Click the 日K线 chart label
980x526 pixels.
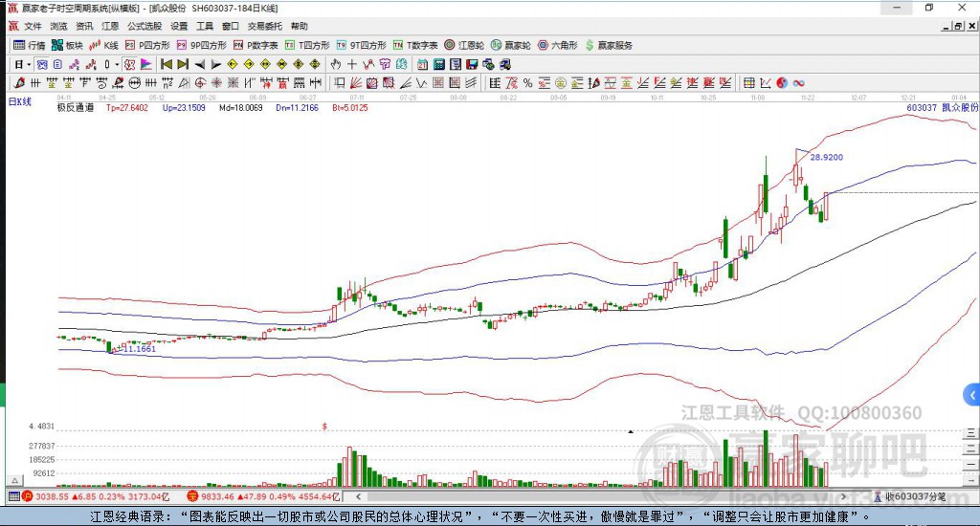click(19, 101)
